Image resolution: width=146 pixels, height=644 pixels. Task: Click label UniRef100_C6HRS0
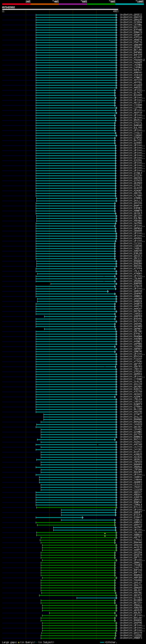[x=131, y=477]
